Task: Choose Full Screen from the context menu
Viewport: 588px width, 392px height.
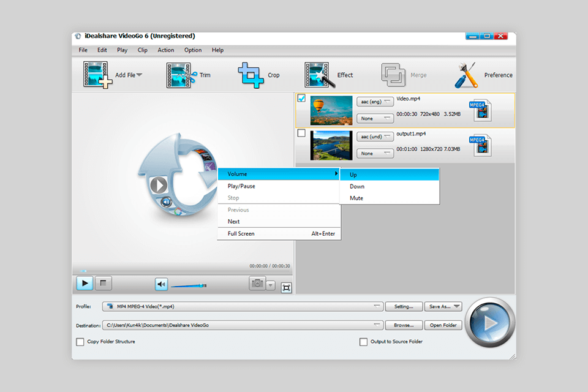Action: pyautogui.click(x=279, y=233)
